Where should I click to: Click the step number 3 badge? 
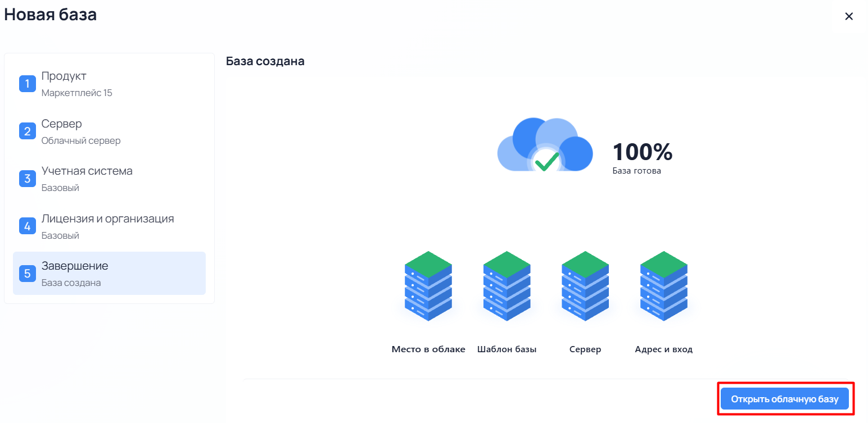point(28,179)
